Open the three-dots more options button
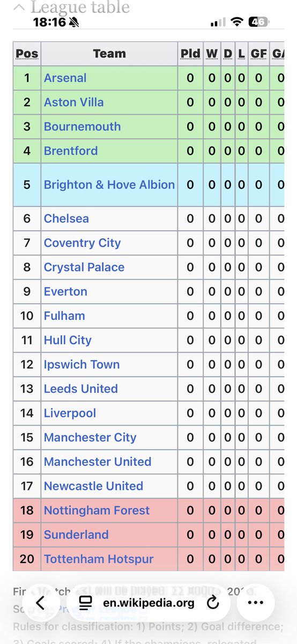The image size is (297, 644). tap(256, 603)
